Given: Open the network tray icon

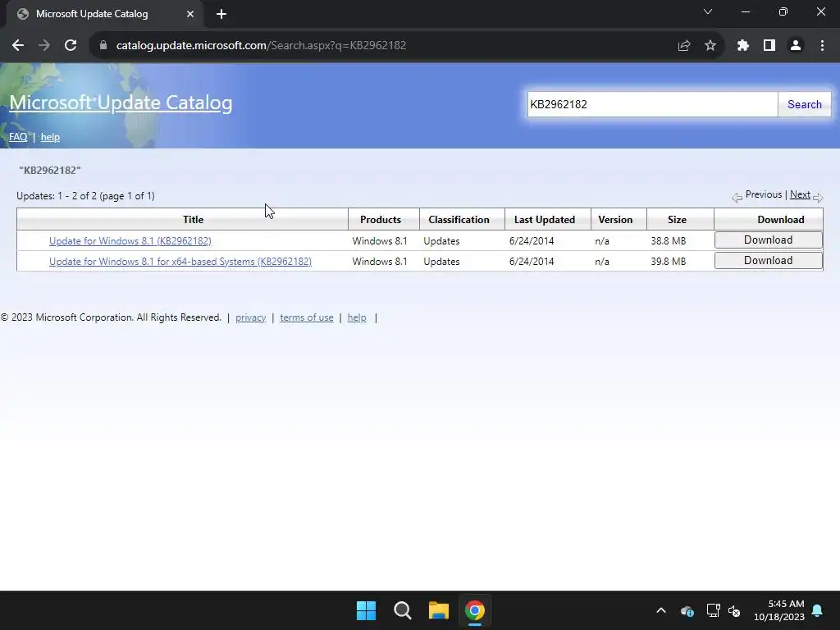Looking at the screenshot, I should (713, 610).
